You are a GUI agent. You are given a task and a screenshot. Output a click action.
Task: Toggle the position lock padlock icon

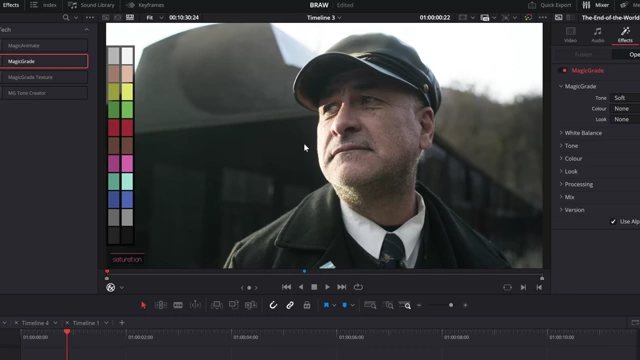(307, 305)
